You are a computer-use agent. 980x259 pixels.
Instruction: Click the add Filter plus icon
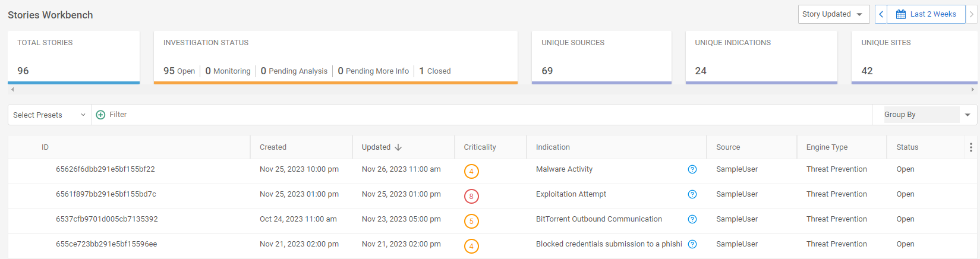tap(100, 115)
